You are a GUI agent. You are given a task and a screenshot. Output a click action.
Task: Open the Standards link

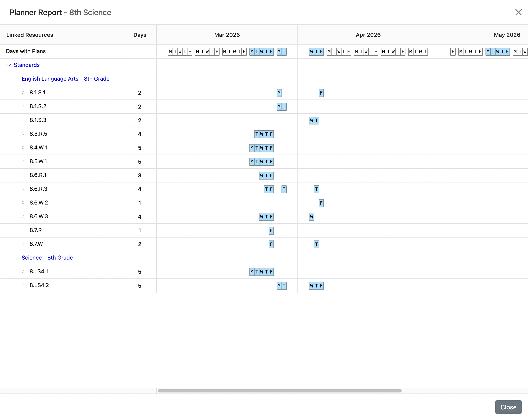(x=27, y=65)
